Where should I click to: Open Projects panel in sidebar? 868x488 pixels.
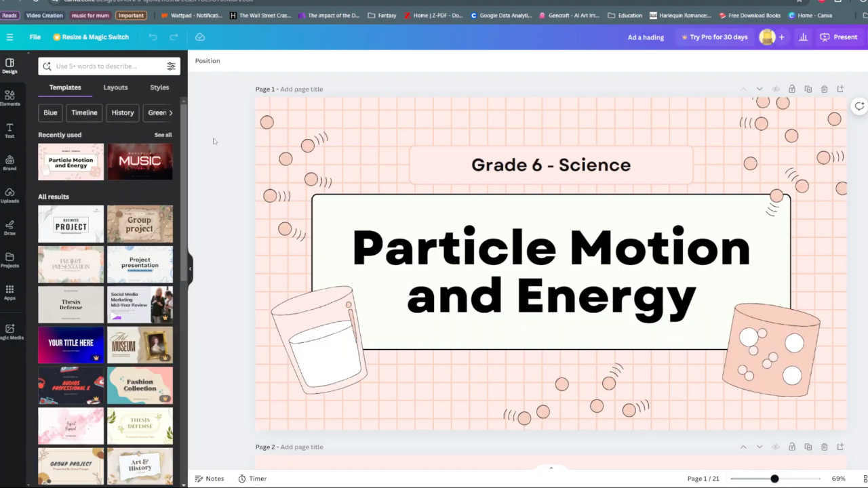click(9, 260)
